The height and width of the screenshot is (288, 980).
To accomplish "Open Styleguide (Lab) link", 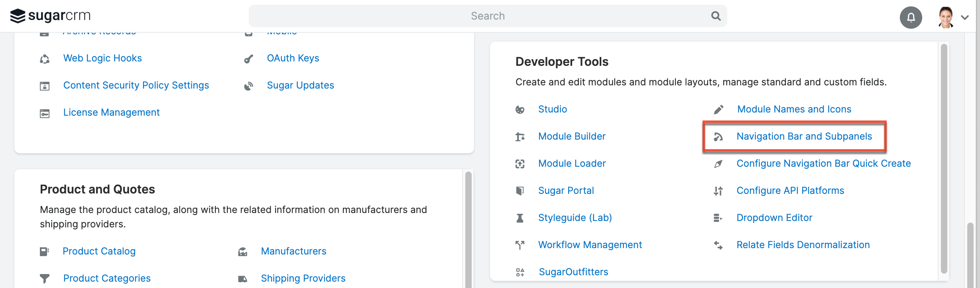I will (x=575, y=218).
